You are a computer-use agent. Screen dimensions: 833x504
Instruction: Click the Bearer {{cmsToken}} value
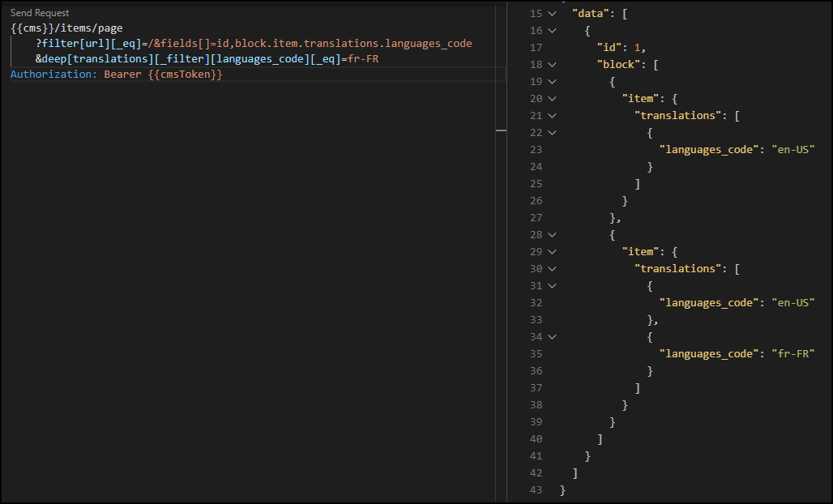[163, 75]
